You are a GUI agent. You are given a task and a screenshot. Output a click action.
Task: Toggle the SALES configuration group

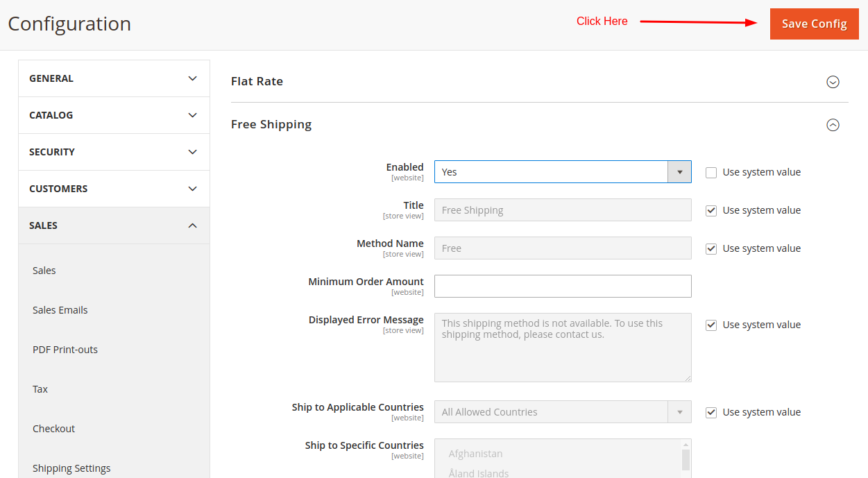[x=114, y=225]
